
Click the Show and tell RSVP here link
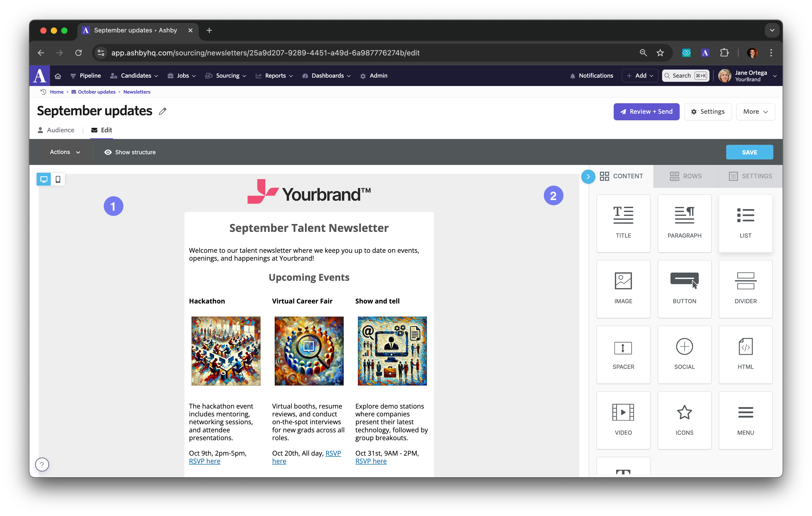[x=371, y=461]
